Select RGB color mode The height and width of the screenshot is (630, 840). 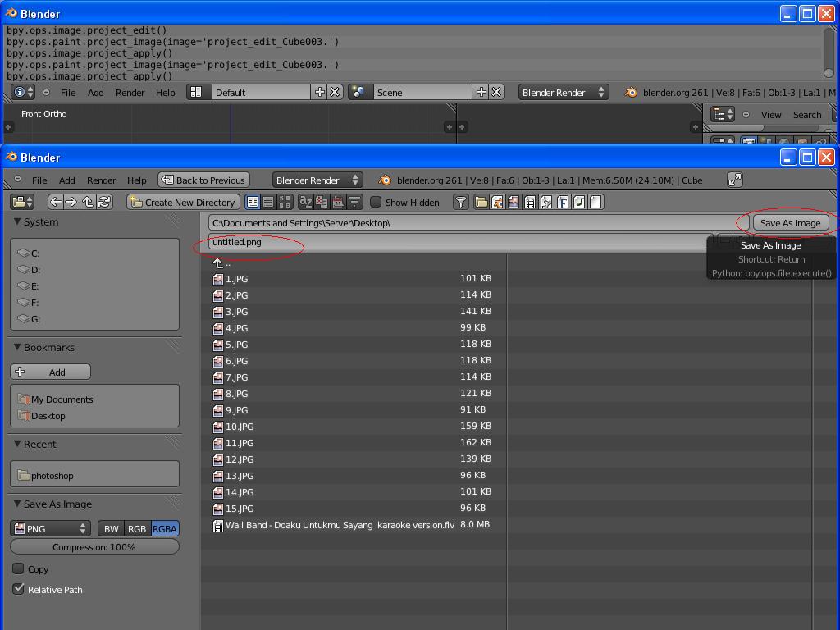tap(137, 529)
